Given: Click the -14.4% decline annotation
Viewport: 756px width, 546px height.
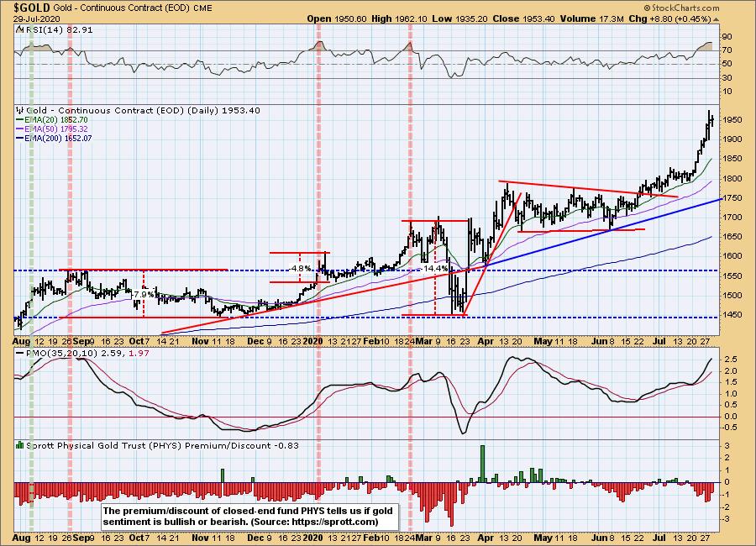Looking at the screenshot, I should point(435,268).
